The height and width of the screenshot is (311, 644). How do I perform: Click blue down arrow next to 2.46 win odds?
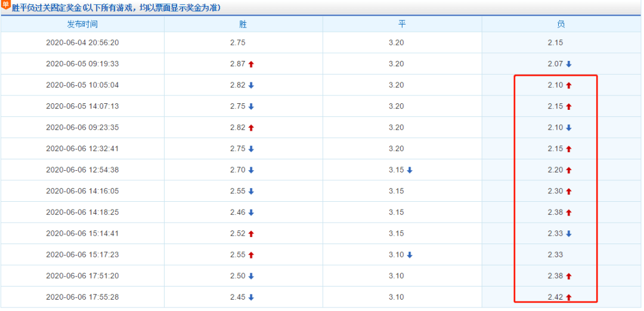click(x=251, y=213)
